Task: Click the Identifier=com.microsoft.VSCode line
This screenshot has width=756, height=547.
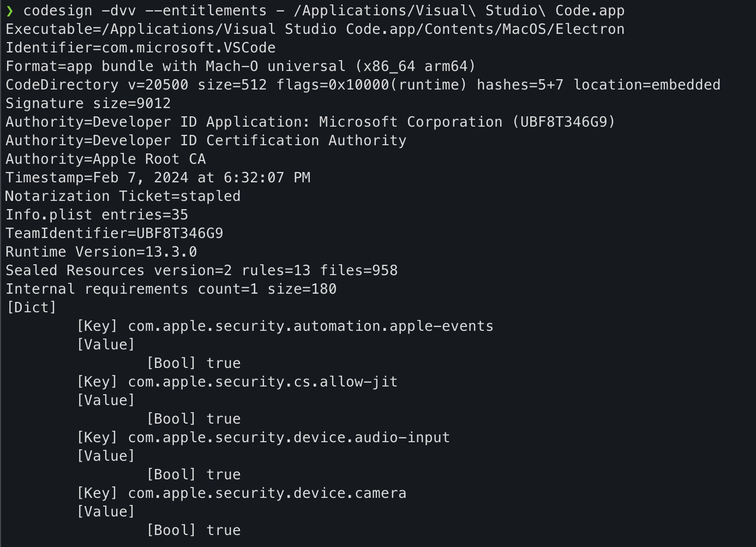Action: click(x=140, y=48)
